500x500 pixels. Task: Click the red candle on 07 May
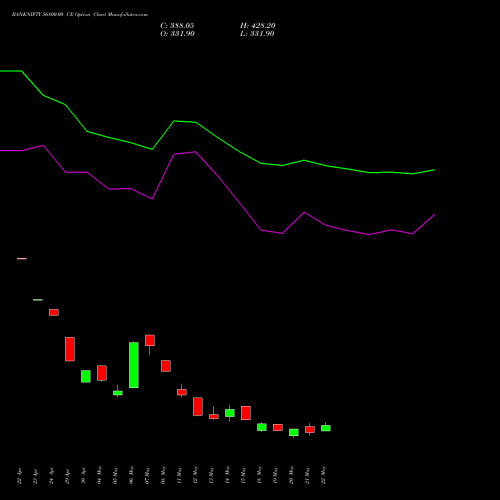(x=150, y=340)
